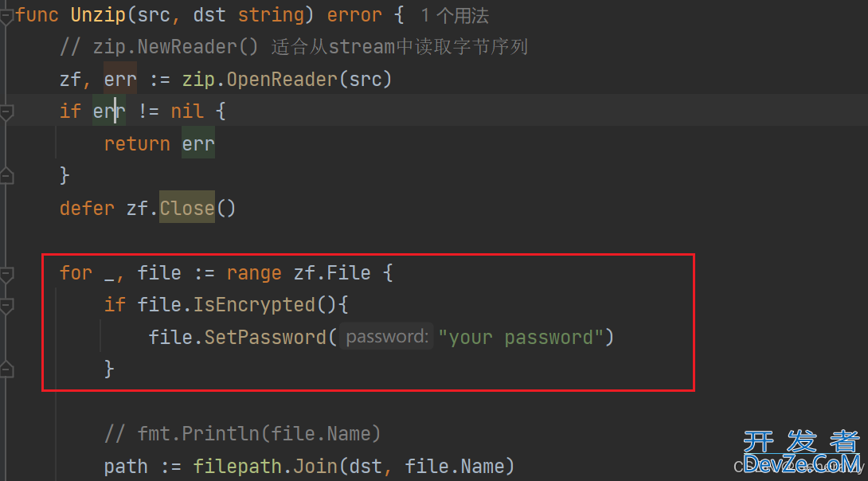Image resolution: width=868 pixels, height=481 pixels.
Task: Click filepath.Join function call
Action: 265,467
